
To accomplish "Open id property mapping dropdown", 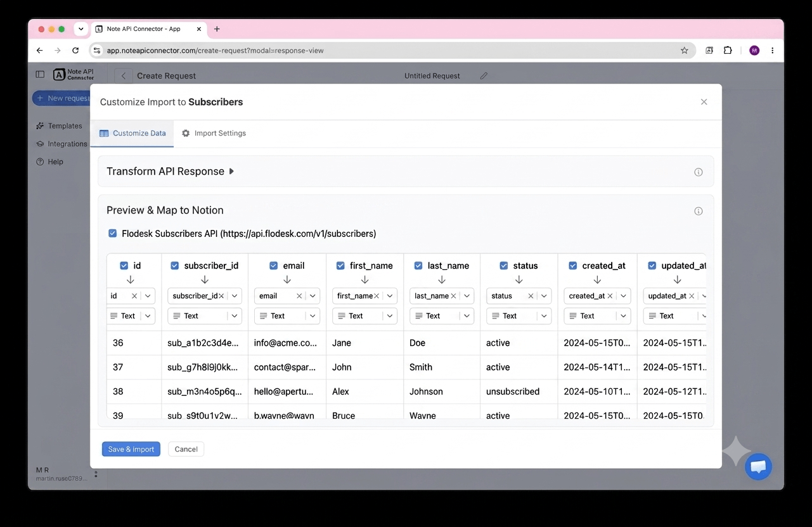I will pyautogui.click(x=148, y=296).
